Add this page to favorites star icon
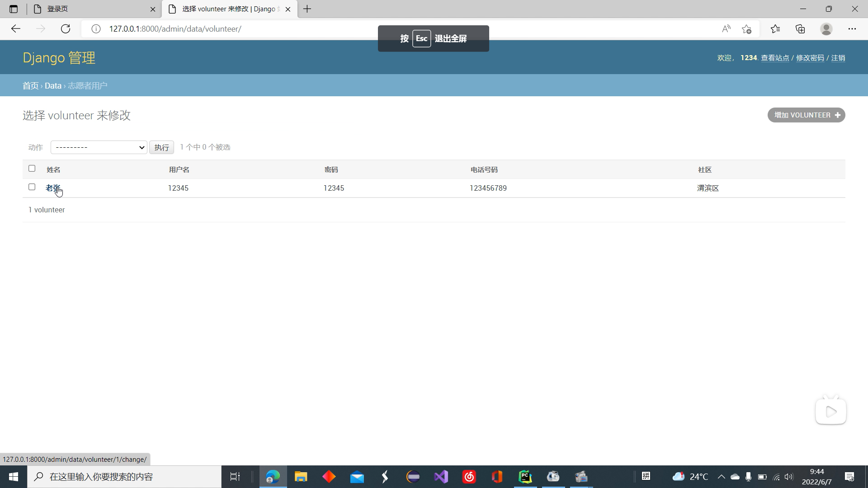868x488 pixels. 746,29
